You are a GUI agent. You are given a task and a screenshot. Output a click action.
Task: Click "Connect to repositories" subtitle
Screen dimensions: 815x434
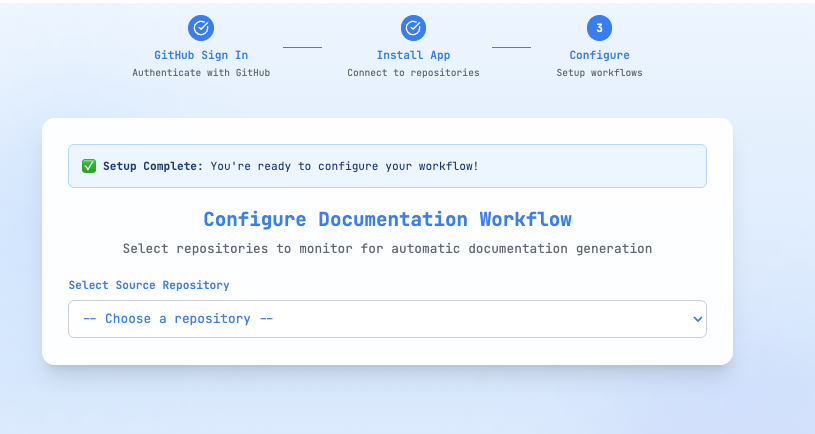pyautogui.click(x=413, y=73)
